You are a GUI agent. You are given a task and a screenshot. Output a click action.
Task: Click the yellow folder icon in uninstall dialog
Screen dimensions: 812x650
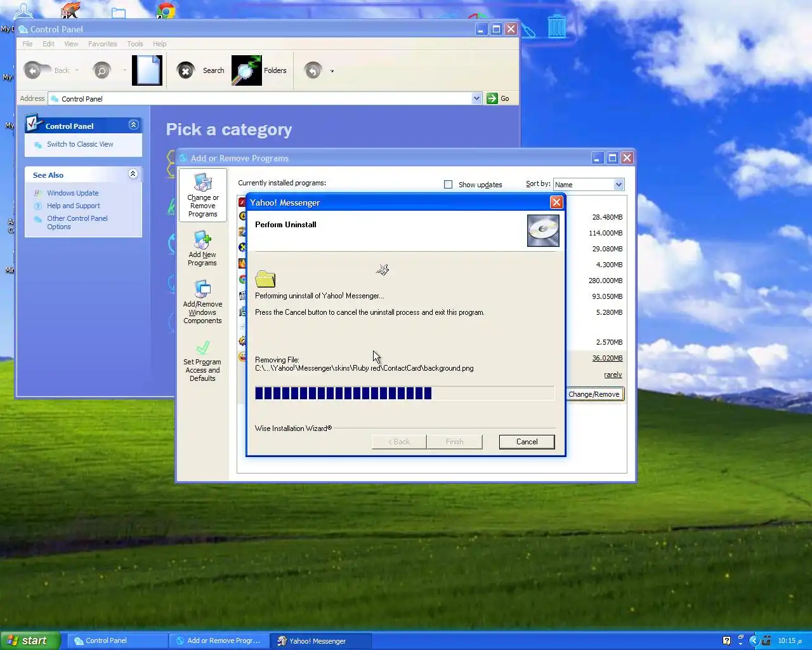click(265, 279)
